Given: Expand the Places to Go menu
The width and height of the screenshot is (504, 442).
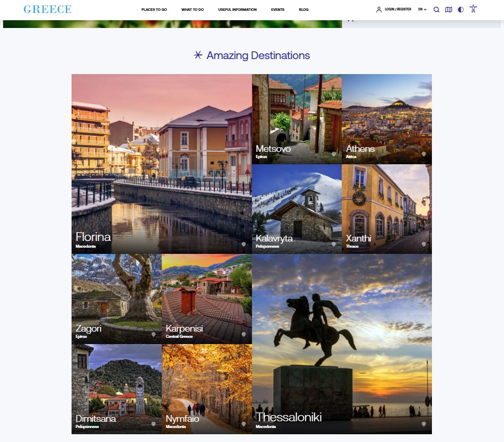Looking at the screenshot, I should coord(154,10).
